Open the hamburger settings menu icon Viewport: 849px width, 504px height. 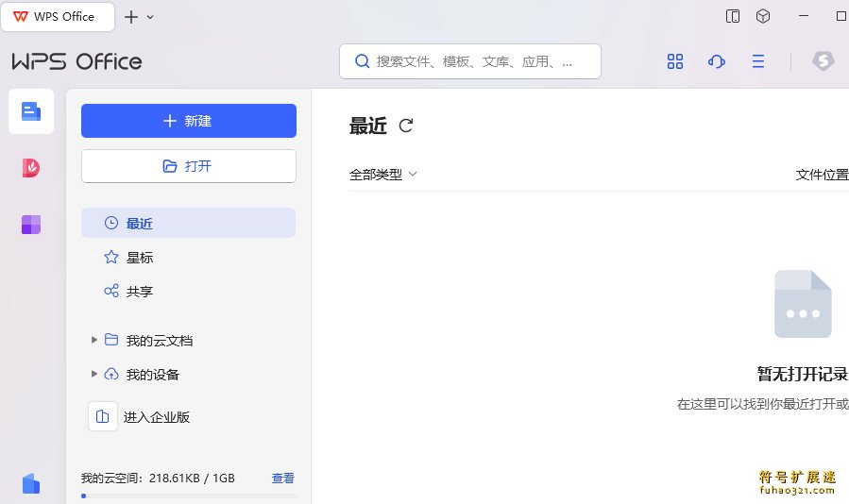pos(758,61)
